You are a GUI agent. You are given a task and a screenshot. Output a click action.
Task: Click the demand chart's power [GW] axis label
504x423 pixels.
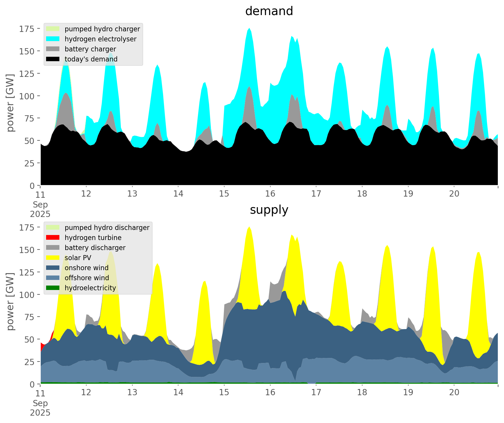pyautogui.click(x=10, y=103)
